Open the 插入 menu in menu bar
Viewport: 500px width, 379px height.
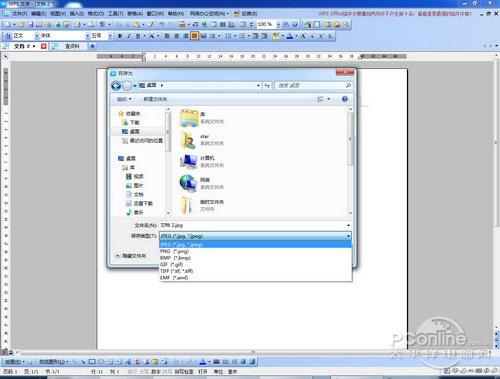tap(76, 14)
